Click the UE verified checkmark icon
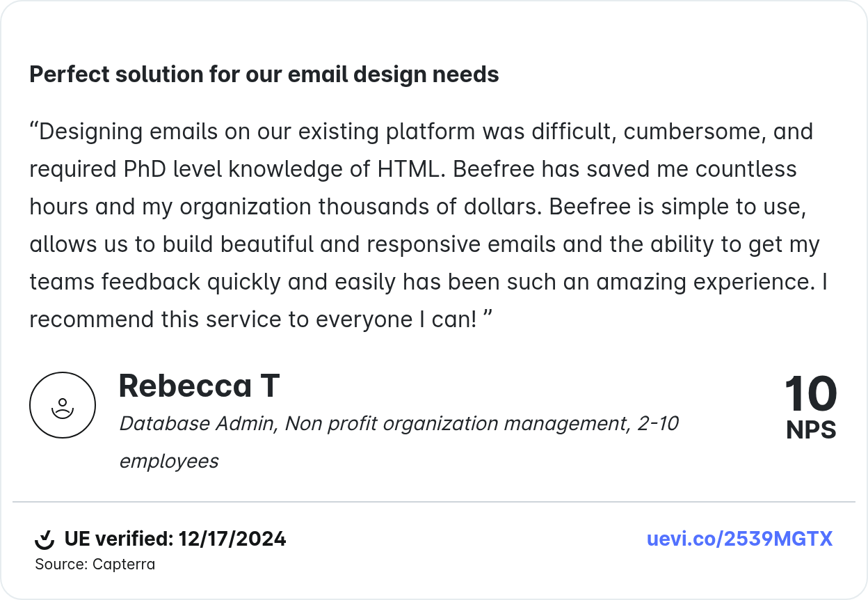868x600 pixels. [45, 539]
